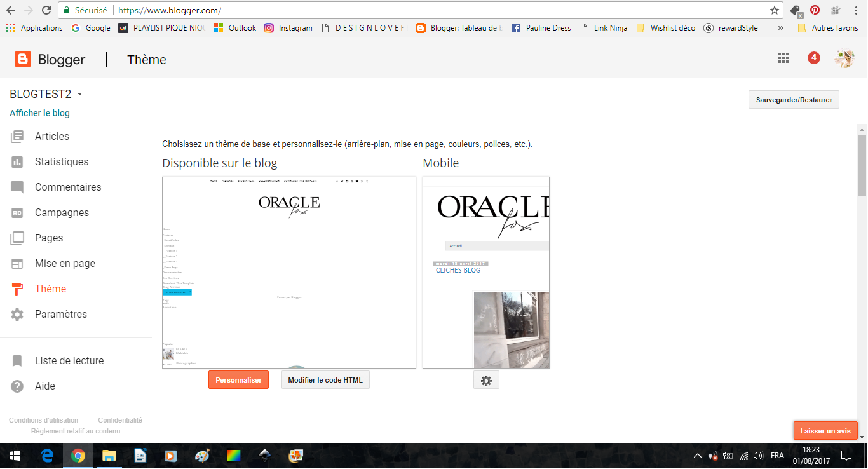Click the Blogger logo icon
The height and width of the screenshot is (469, 868).
tap(23, 60)
